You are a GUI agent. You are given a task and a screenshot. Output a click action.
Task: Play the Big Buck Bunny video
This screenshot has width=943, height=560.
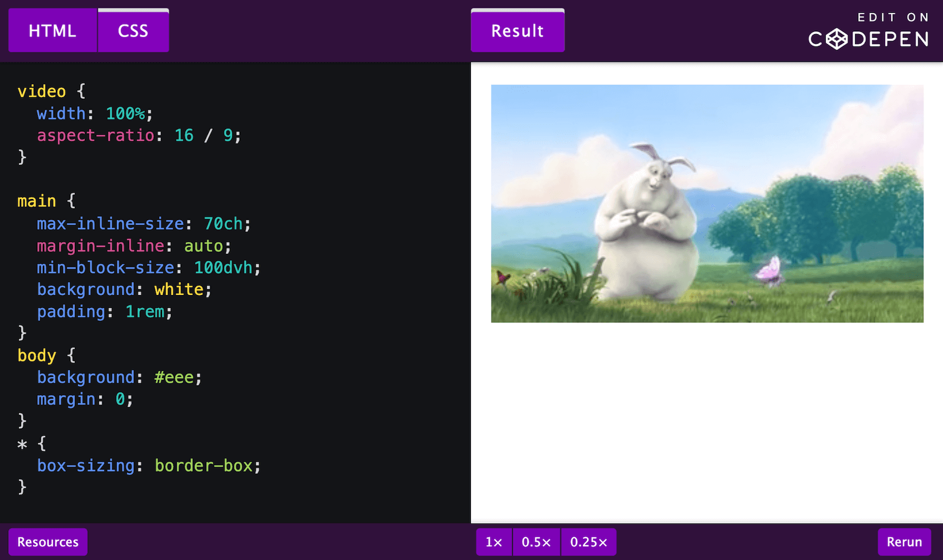tap(707, 202)
